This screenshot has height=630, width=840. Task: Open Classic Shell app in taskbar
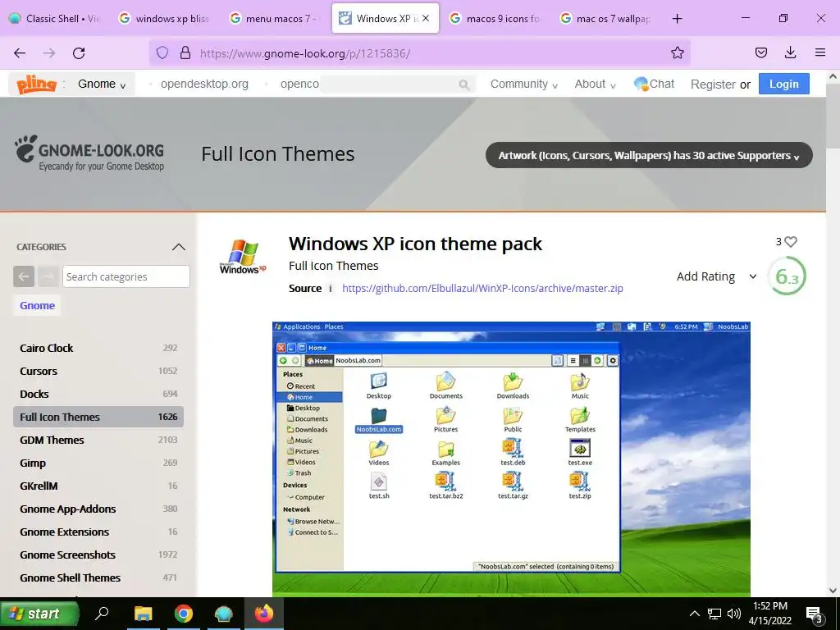click(x=223, y=614)
